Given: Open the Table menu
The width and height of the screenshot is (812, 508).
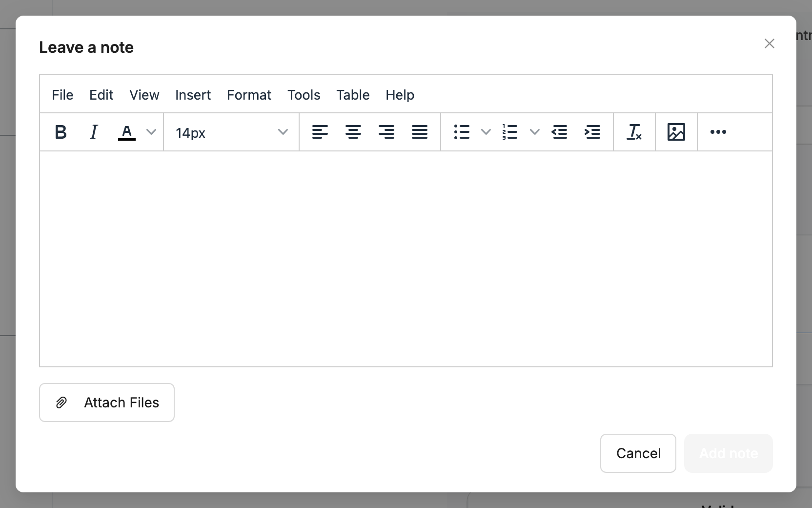Looking at the screenshot, I should [353, 95].
